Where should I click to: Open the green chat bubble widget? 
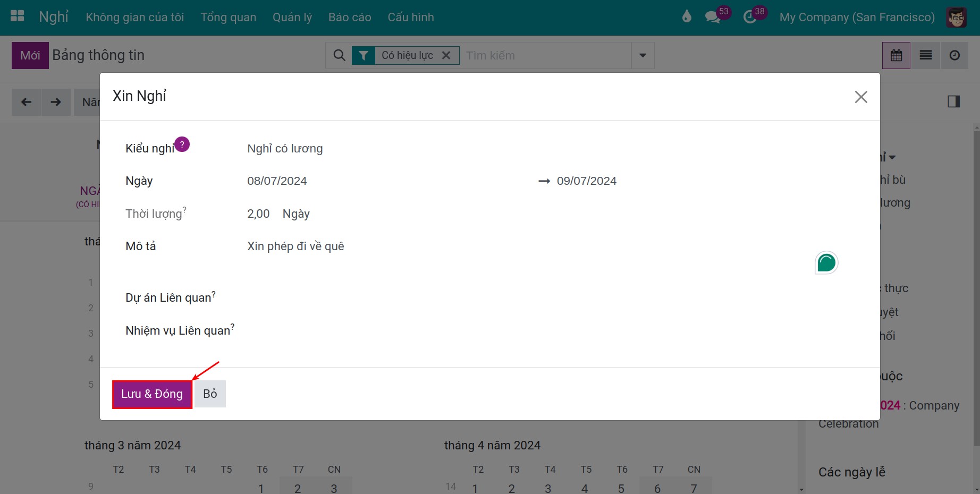pos(826,262)
